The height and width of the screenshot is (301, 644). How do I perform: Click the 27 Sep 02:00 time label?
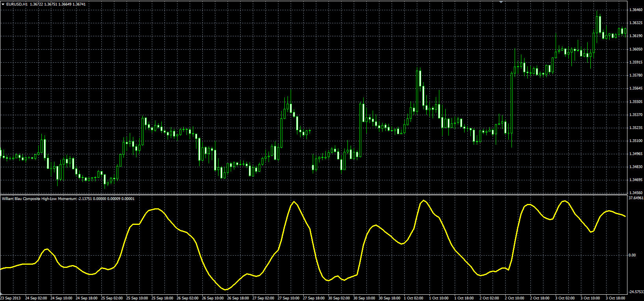point(263,298)
